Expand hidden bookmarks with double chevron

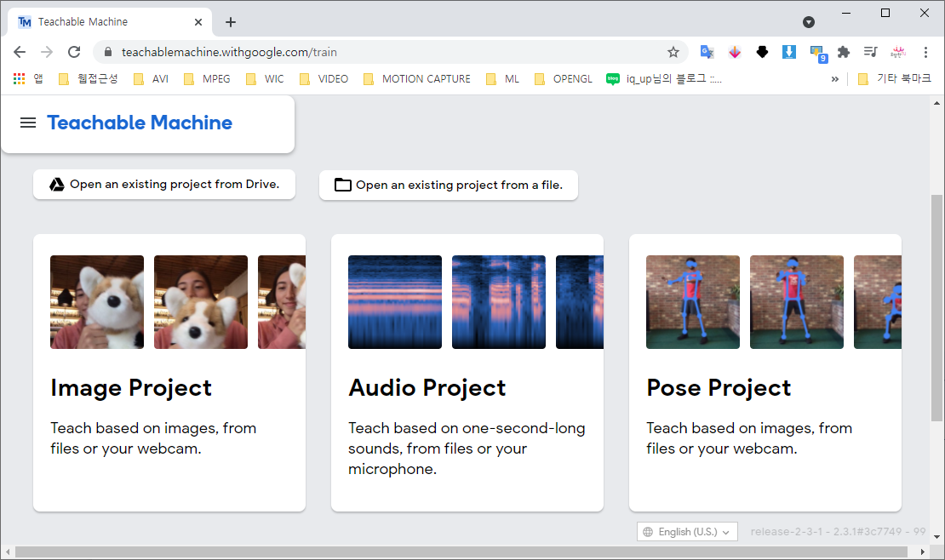[834, 79]
